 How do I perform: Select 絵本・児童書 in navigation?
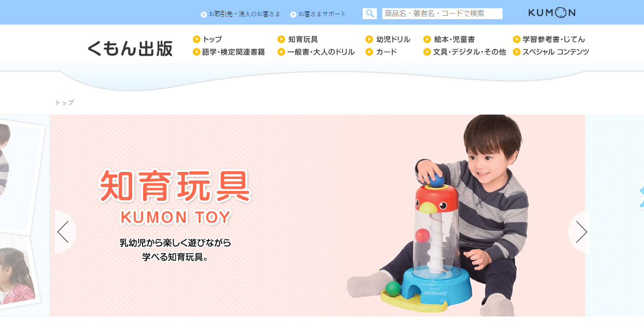[x=454, y=39]
